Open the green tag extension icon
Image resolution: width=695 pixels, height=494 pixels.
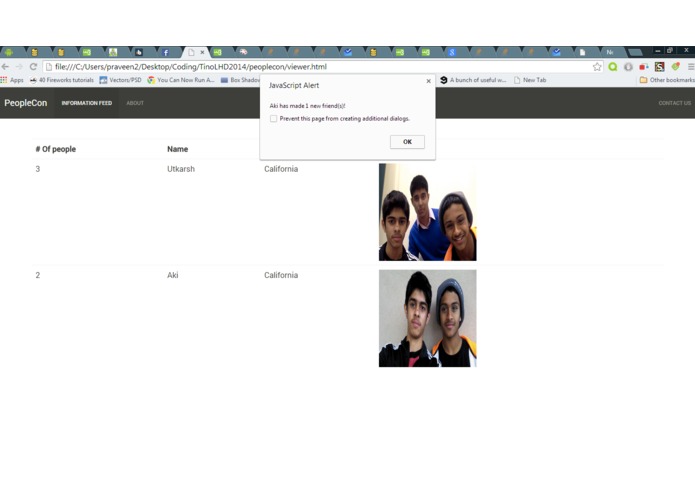pyautogui.click(x=675, y=67)
